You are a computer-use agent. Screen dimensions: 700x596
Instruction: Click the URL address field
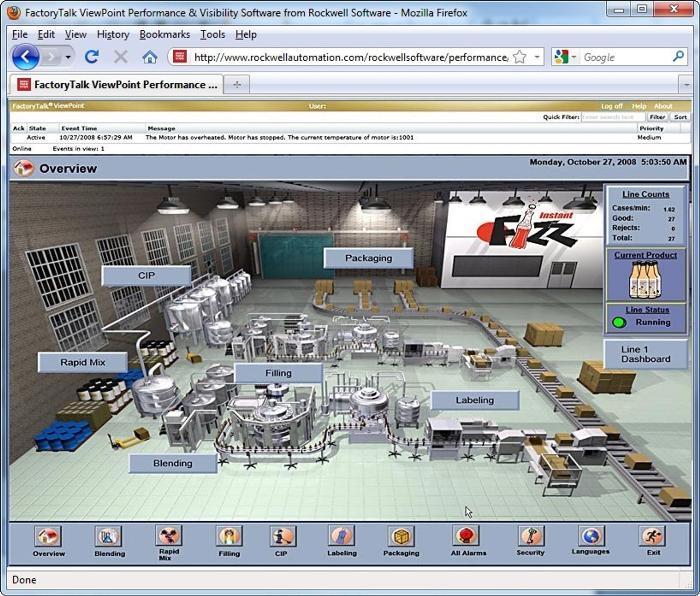pos(351,57)
